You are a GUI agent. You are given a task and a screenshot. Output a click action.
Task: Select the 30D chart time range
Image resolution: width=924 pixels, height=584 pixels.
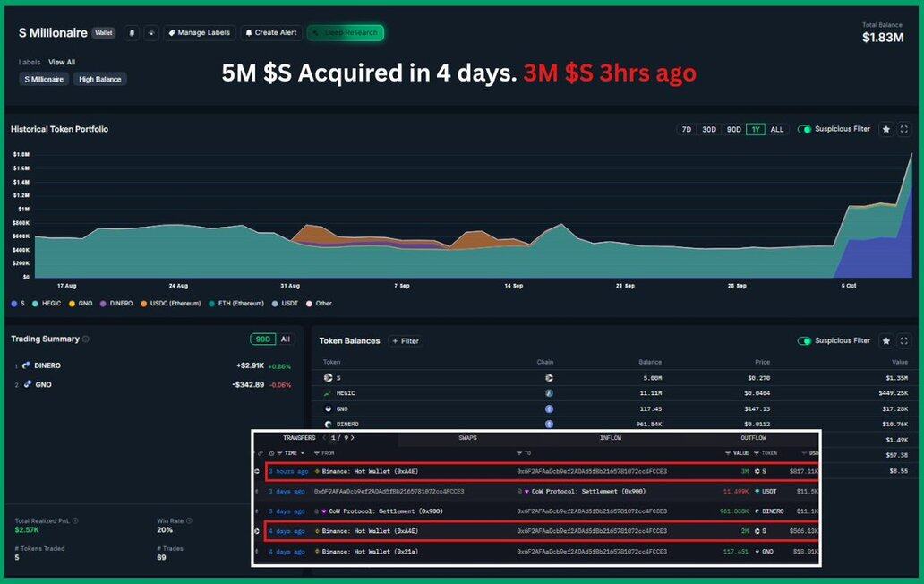[709, 130]
